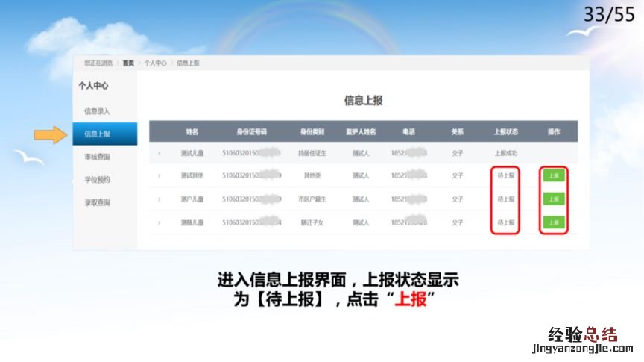644x362 pixels.
Task: Select the name cell 测试其他
Action: click(x=192, y=175)
